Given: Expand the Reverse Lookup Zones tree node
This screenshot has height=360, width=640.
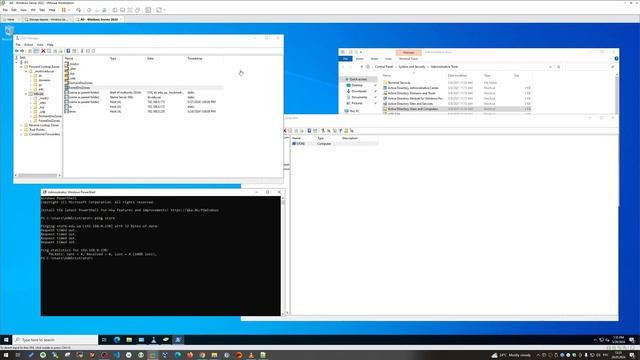Looking at the screenshot, I should click(21, 125).
